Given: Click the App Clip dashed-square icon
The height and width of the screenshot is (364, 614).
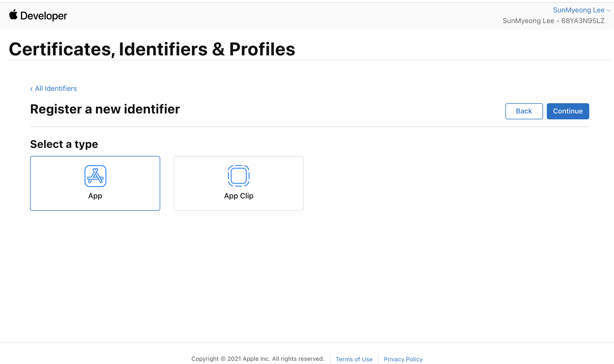Looking at the screenshot, I should point(239,176).
